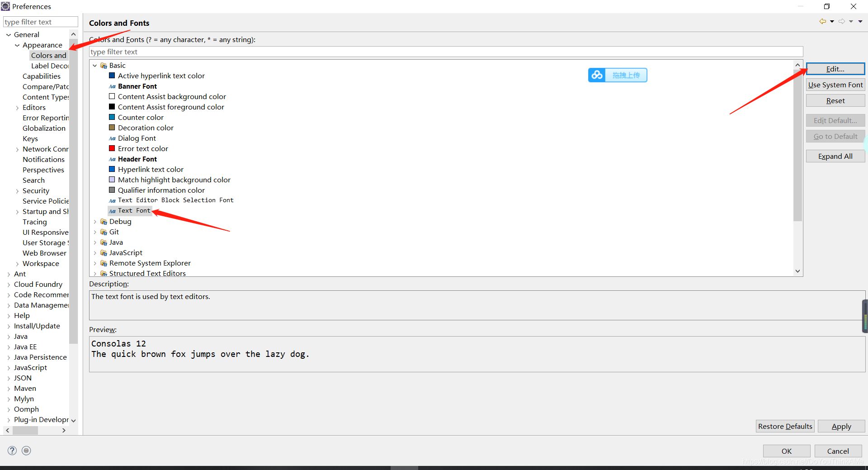The height and width of the screenshot is (470, 868).
Task: Collapse the Appearance node
Action: tap(17, 45)
